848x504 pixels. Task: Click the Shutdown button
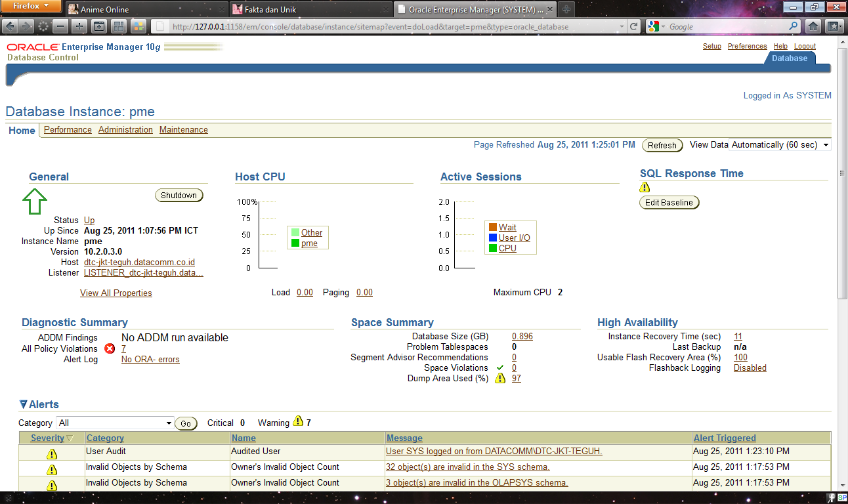point(179,196)
